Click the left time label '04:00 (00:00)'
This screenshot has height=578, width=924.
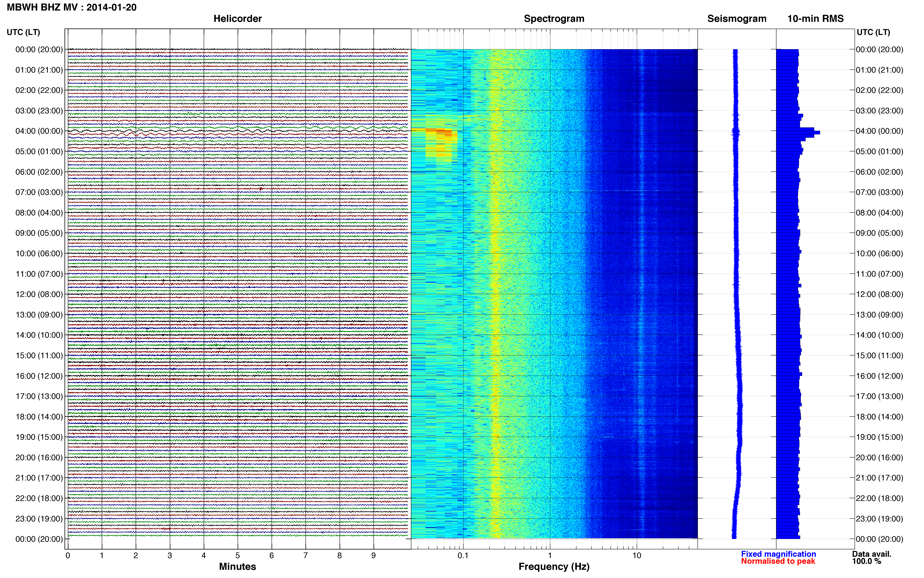39,131
